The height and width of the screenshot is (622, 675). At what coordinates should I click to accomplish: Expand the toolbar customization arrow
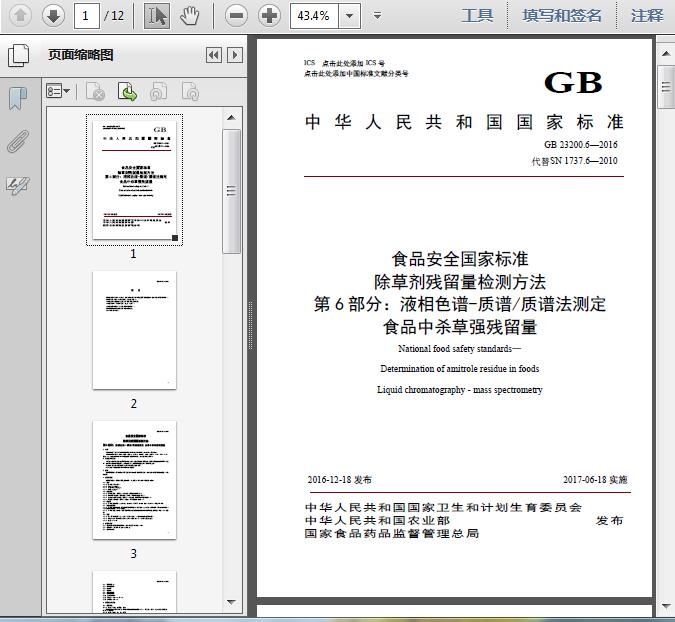(x=377, y=16)
